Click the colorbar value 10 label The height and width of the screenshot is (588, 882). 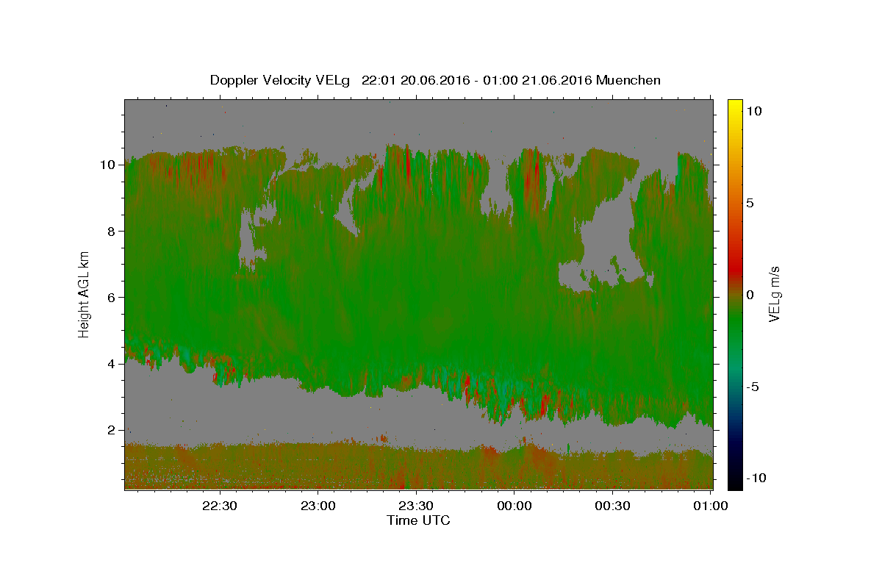[753, 111]
